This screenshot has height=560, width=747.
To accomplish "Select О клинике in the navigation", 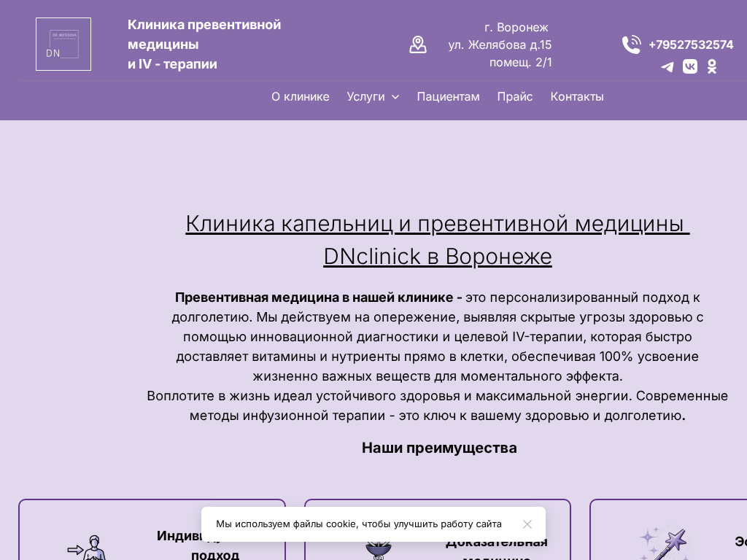I will point(300,96).
